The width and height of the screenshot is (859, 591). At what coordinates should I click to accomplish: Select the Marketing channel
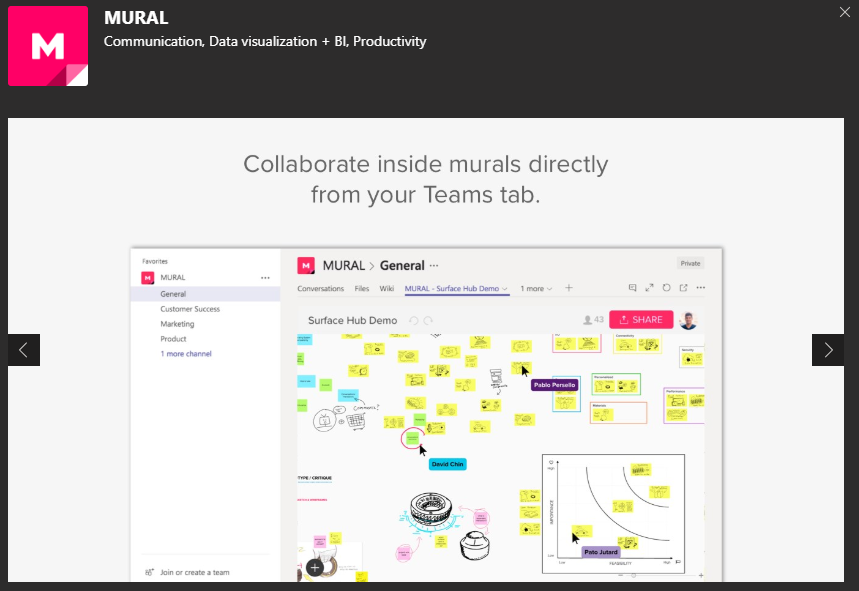pyautogui.click(x=177, y=324)
